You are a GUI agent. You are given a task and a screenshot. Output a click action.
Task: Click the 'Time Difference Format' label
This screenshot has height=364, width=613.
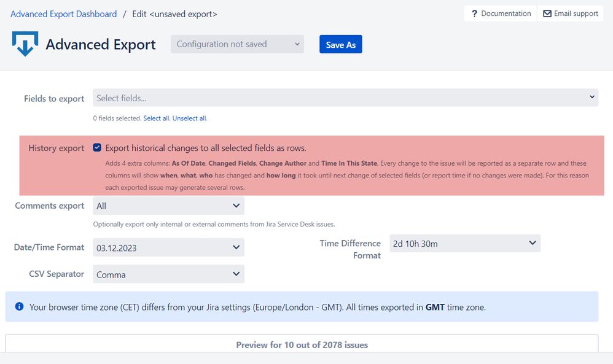click(350, 249)
